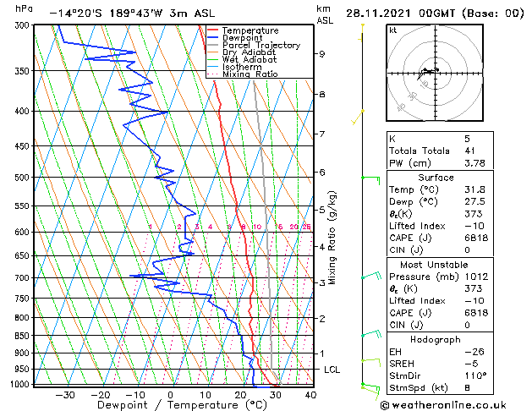The image size is (532, 411).
Task: Click the 0 temperature axis label
Action: 171,395
